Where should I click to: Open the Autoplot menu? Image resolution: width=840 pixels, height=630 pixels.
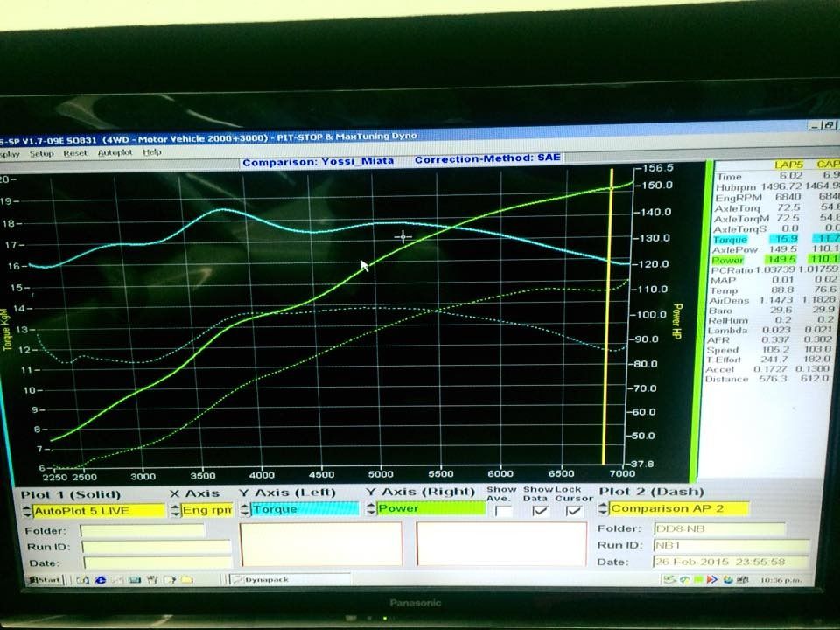tap(115, 151)
